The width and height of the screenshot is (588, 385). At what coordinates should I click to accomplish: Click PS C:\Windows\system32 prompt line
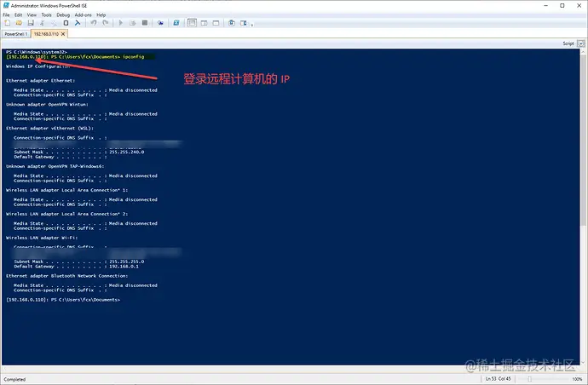click(37, 52)
